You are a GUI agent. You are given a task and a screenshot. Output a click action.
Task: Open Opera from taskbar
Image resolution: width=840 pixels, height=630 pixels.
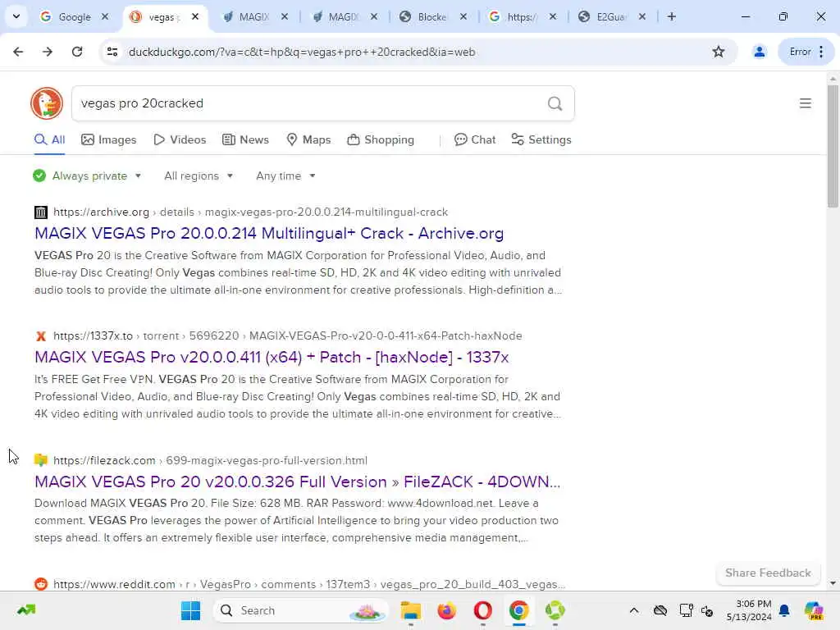click(x=482, y=610)
